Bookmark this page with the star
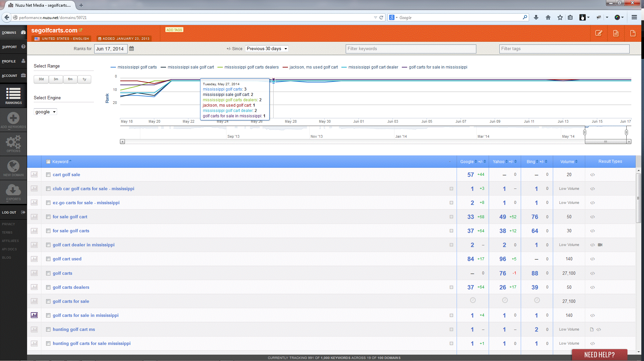Image resolution: width=644 pixels, height=361 pixels. [x=560, y=17]
